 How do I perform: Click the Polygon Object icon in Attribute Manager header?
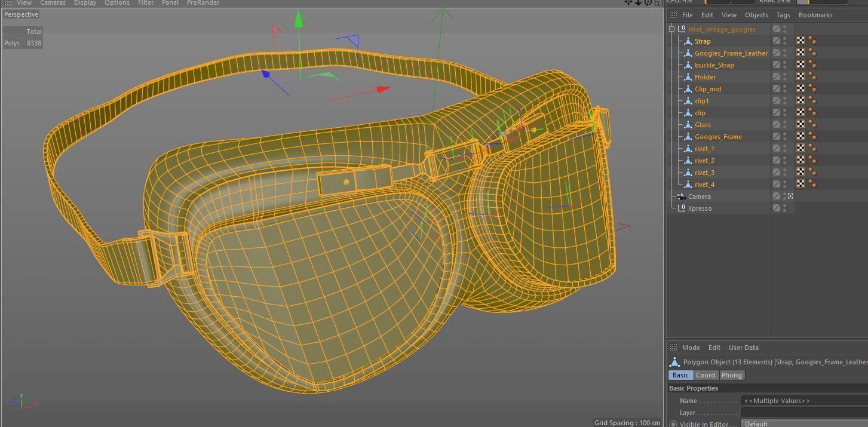(x=674, y=362)
